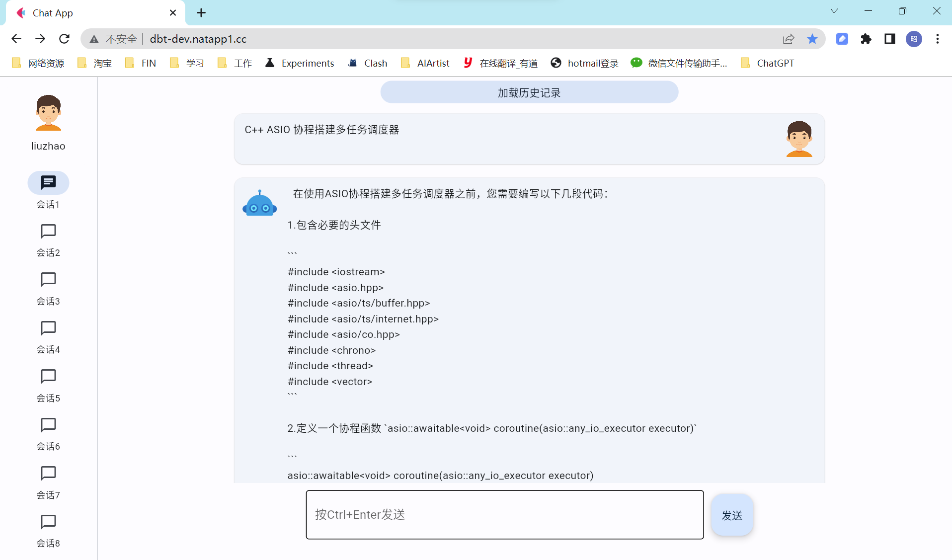Click the user message C++ ASIO 协程搭建多任务调度器
The height and width of the screenshot is (560, 952).
pyautogui.click(x=322, y=130)
